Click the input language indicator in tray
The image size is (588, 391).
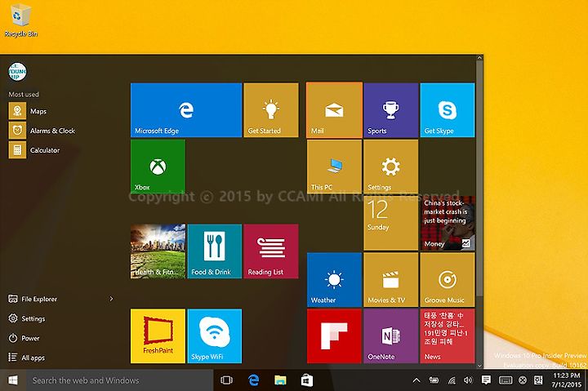pos(538,380)
